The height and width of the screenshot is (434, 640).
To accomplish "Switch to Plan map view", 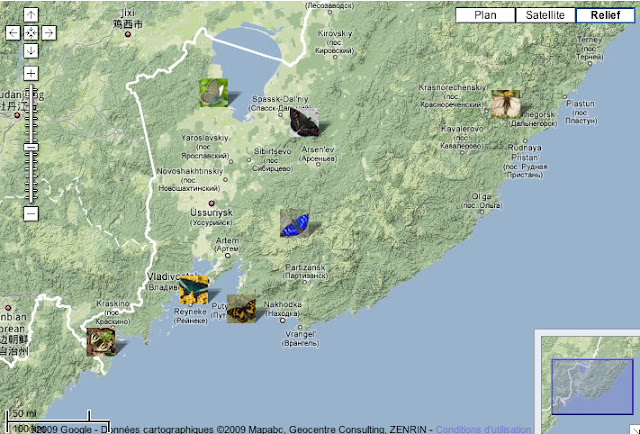I will (x=485, y=15).
